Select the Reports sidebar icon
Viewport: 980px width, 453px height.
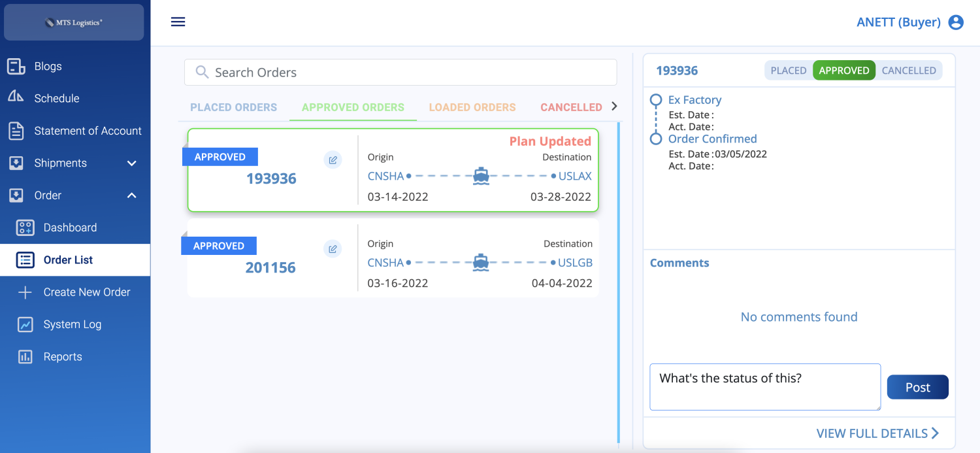[25, 356]
